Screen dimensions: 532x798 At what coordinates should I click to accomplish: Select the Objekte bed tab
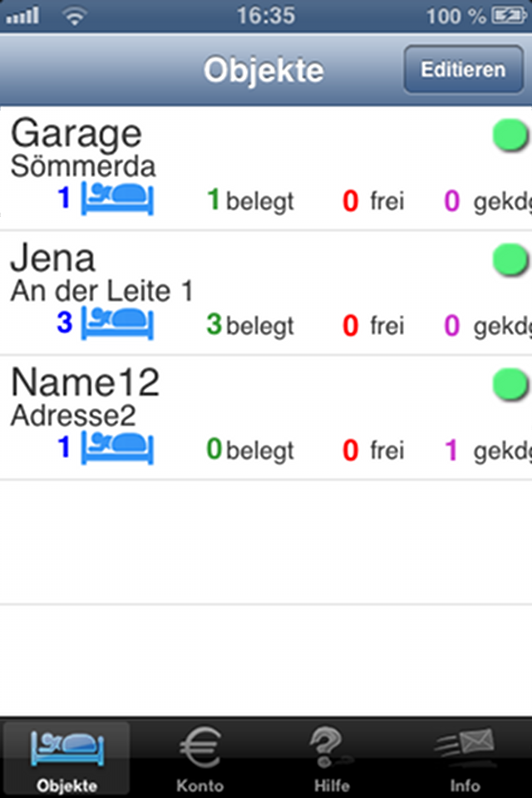[66, 758]
